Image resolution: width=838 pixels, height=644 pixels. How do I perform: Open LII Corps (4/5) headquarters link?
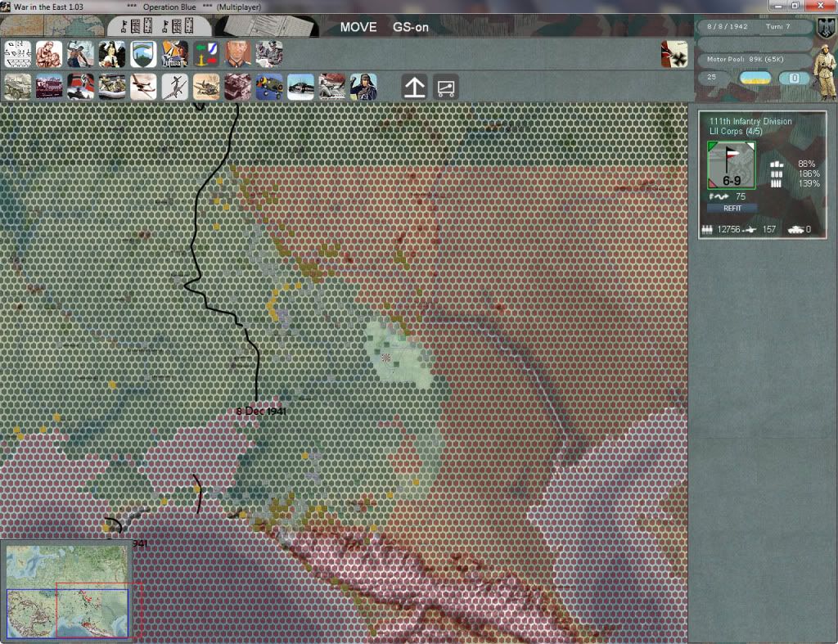coord(736,132)
